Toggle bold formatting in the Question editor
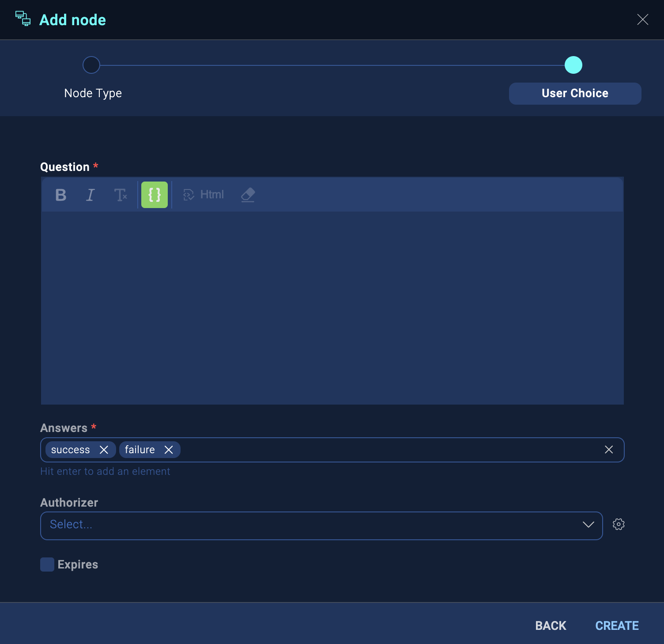The width and height of the screenshot is (664, 644). [x=60, y=195]
